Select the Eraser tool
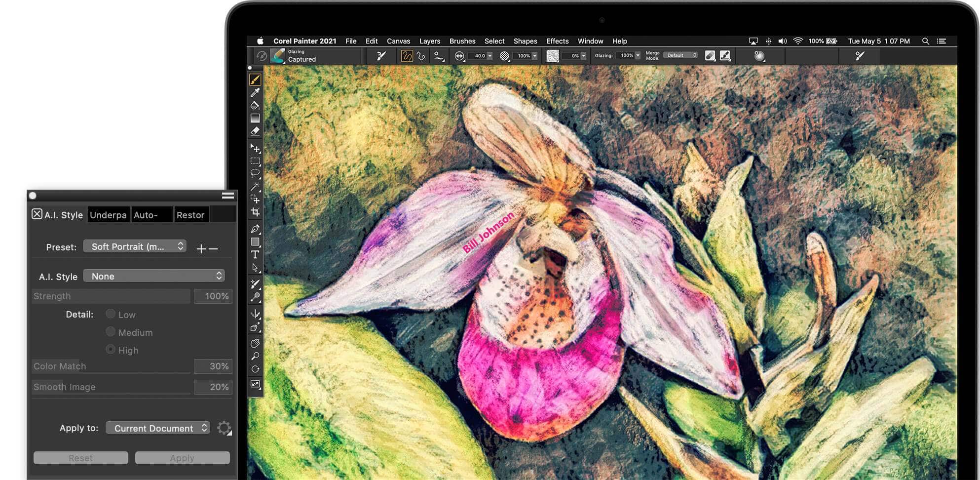Viewport: 980px width, 480px height. click(255, 131)
